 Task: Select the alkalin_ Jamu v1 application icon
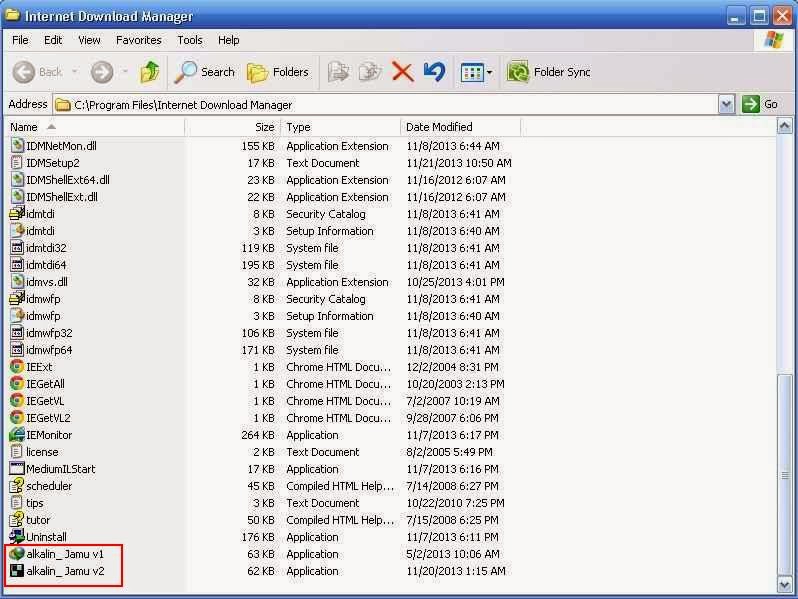coord(17,554)
